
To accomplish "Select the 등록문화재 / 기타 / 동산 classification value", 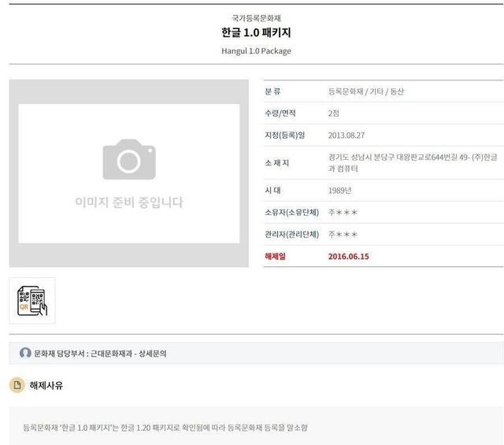I will 365,91.
